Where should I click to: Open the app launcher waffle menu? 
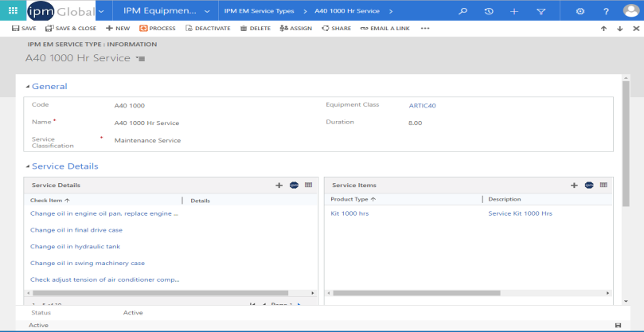(13, 10)
